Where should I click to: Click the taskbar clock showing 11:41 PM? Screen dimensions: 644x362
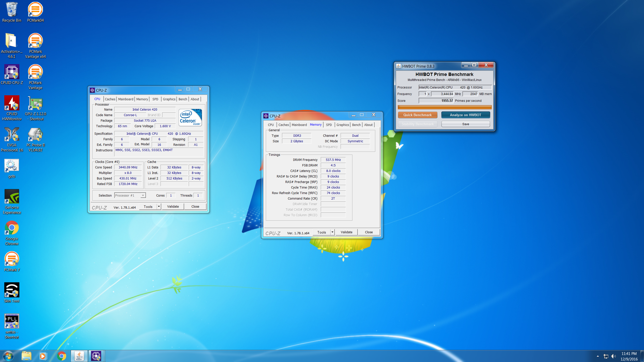(x=629, y=356)
